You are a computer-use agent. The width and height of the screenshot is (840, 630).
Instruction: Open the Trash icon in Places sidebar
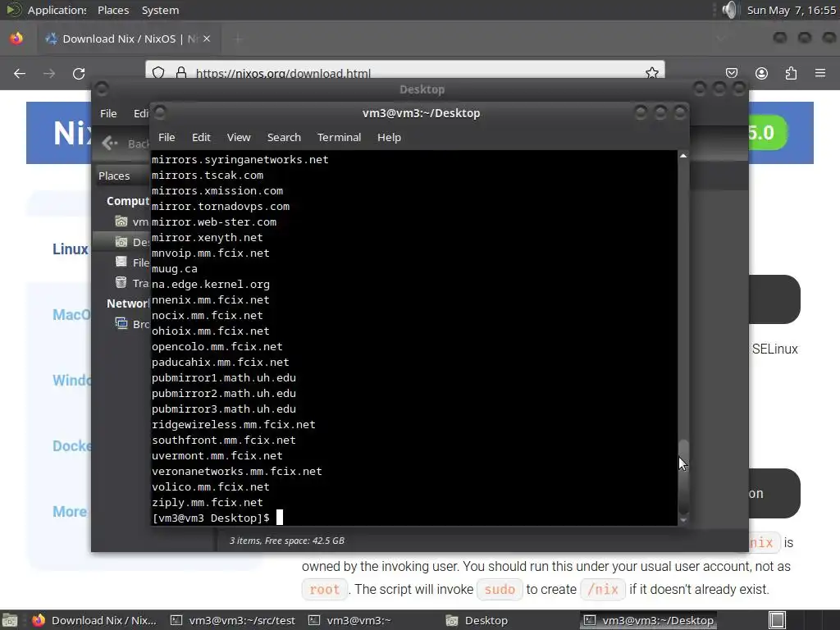[121, 282]
